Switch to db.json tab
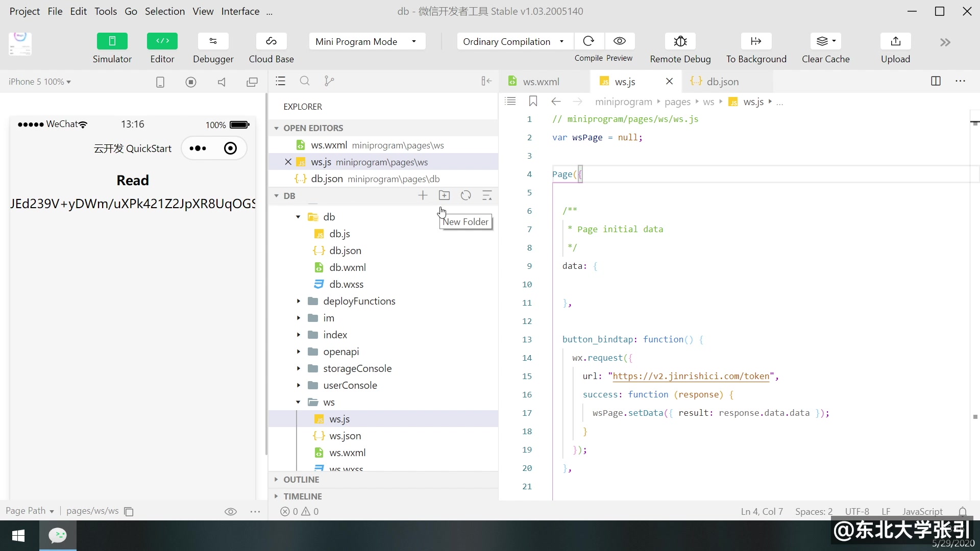Image resolution: width=980 pixels, height=551 pixels. [722, 82]
